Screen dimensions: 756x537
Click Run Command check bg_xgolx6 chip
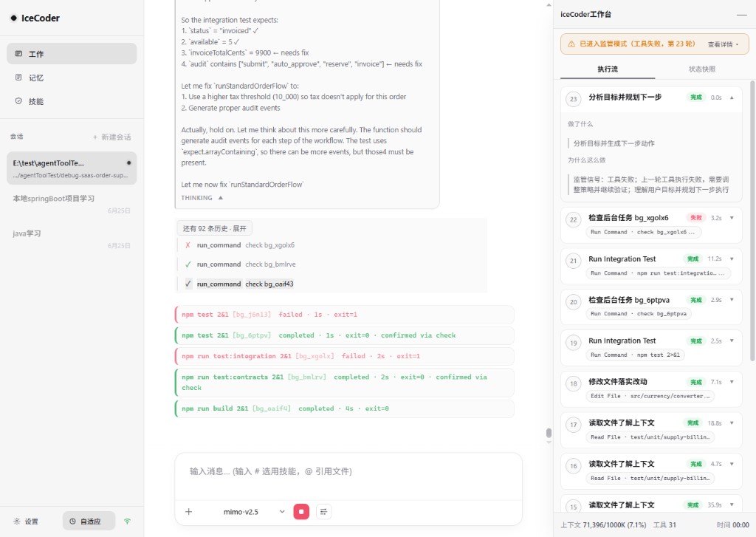pos(644,232)
